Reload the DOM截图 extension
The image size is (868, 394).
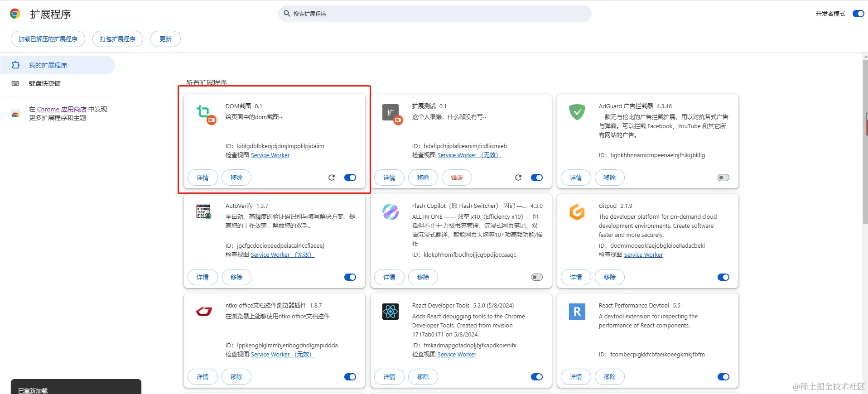pyautogui.click(x=332, y=178)
